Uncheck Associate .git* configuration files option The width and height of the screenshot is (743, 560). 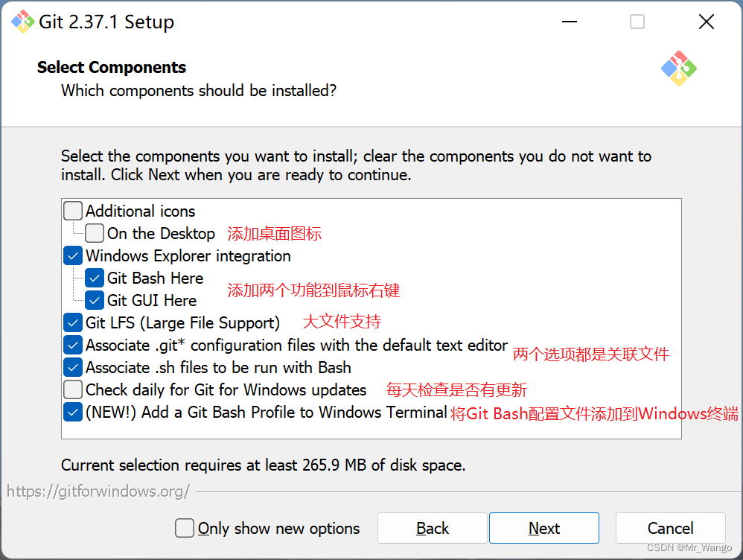(x=72, y=345)
